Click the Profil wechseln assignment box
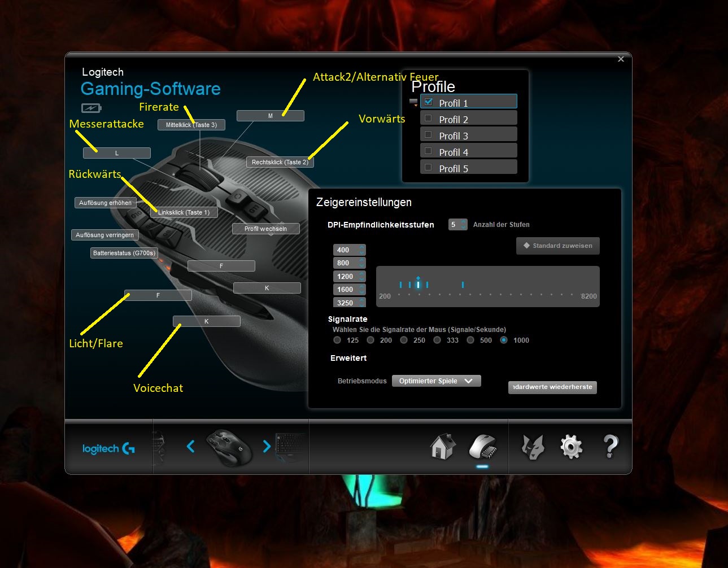The width and height of the screenshot is (728, 568). 266,229
